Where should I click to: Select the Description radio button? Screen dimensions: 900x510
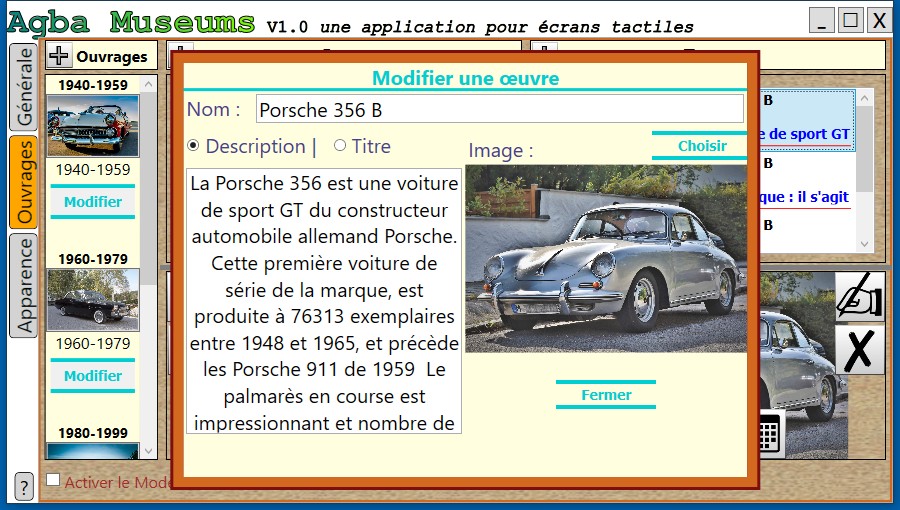coord(193,146)
